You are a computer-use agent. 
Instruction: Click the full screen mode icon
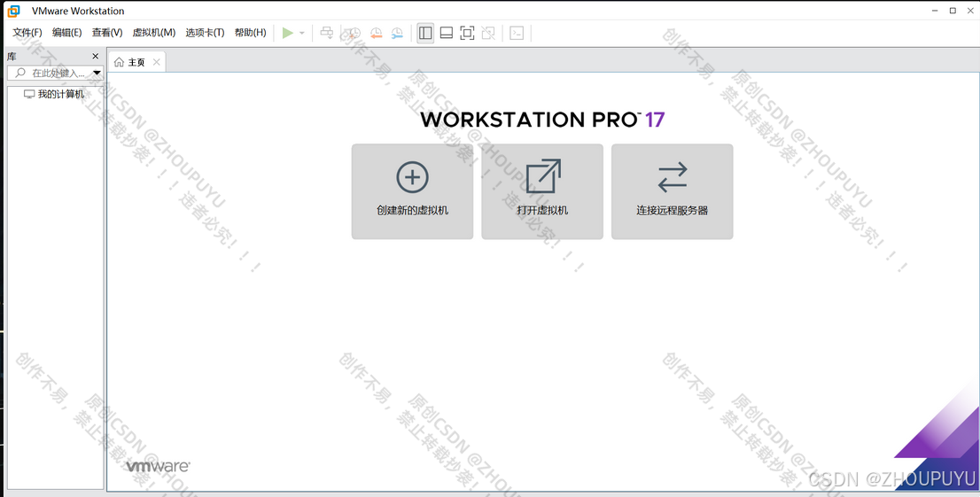click(x=467, y=33)
